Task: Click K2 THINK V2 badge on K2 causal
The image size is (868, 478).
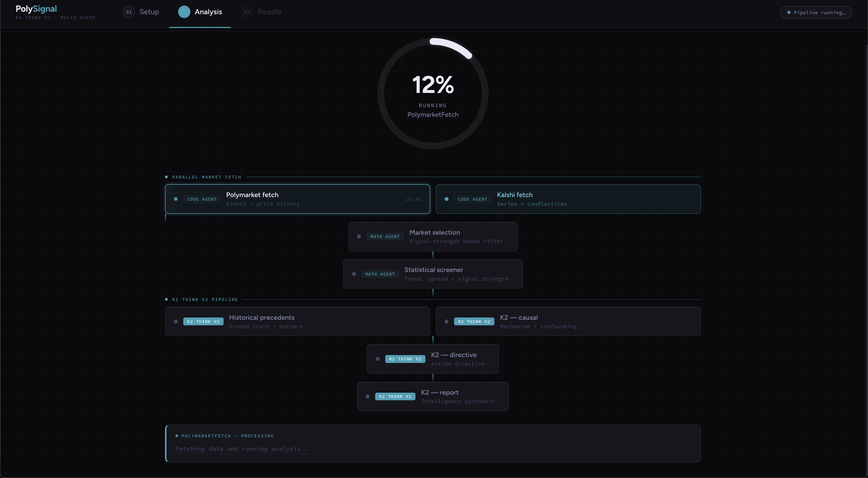Action: (474, 322)
